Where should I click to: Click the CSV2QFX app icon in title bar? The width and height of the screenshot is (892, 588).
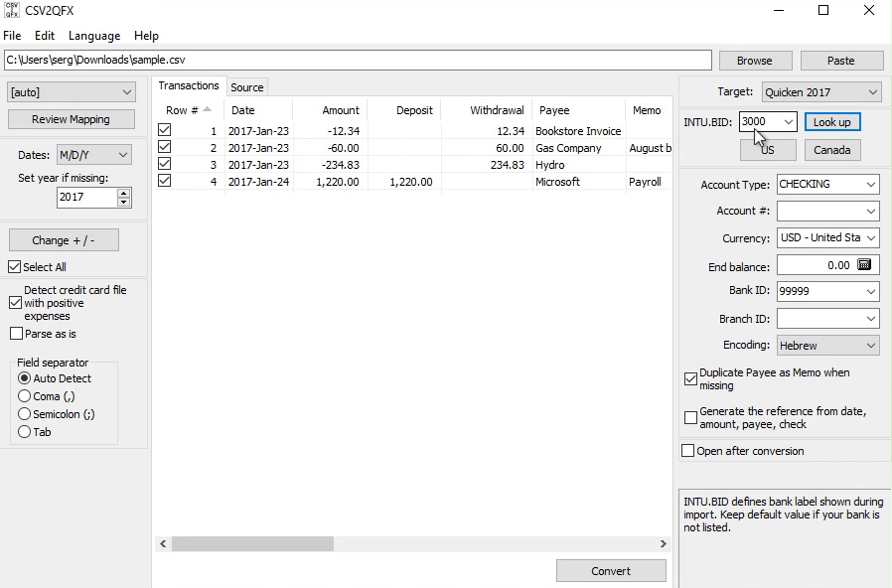(x=11, y=10)
